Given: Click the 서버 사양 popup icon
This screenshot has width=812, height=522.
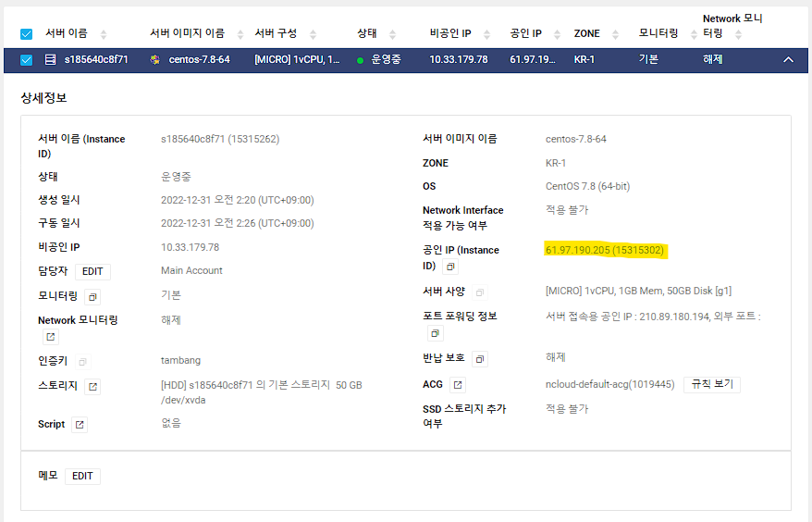Looking at the screenshot, I should [480, 292].
